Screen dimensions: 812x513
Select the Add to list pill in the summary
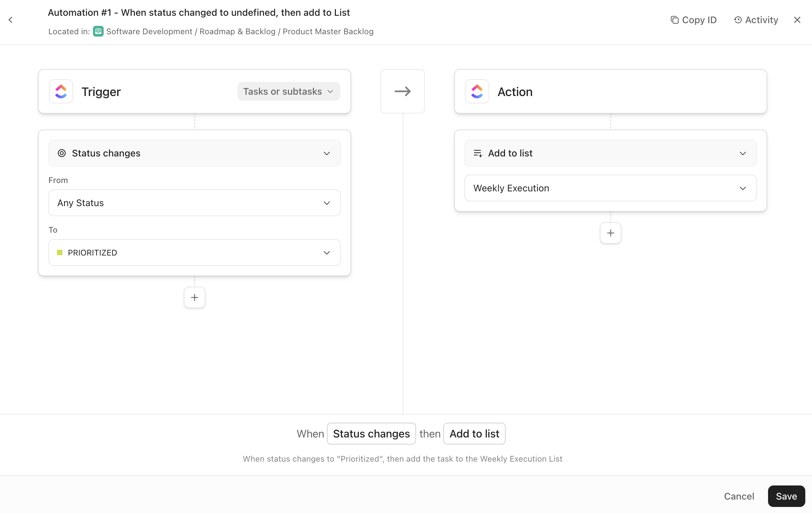[474, 433]
